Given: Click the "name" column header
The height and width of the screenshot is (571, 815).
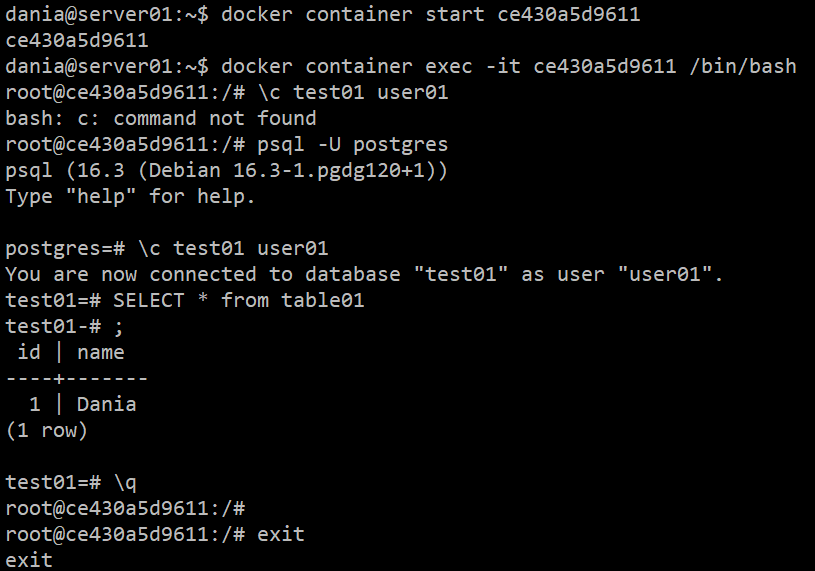Looking at the screenshot, I should [100, 352].
